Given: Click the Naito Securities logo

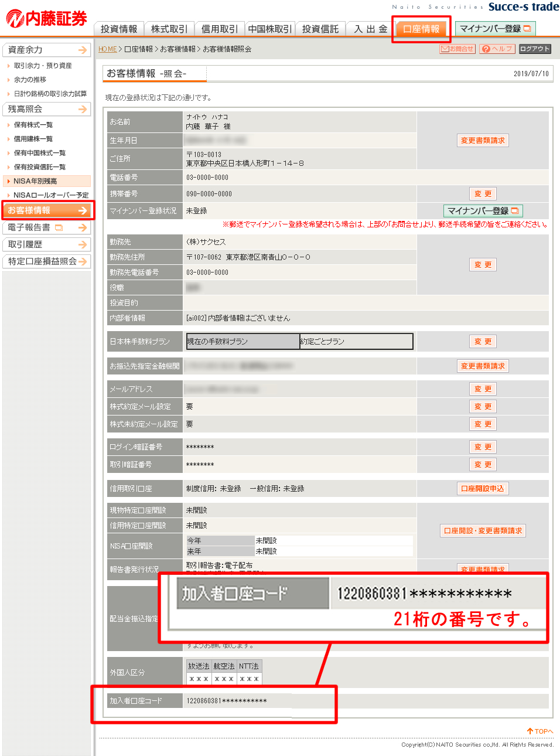Looking at the screenshot, I should tap(47, 19).
